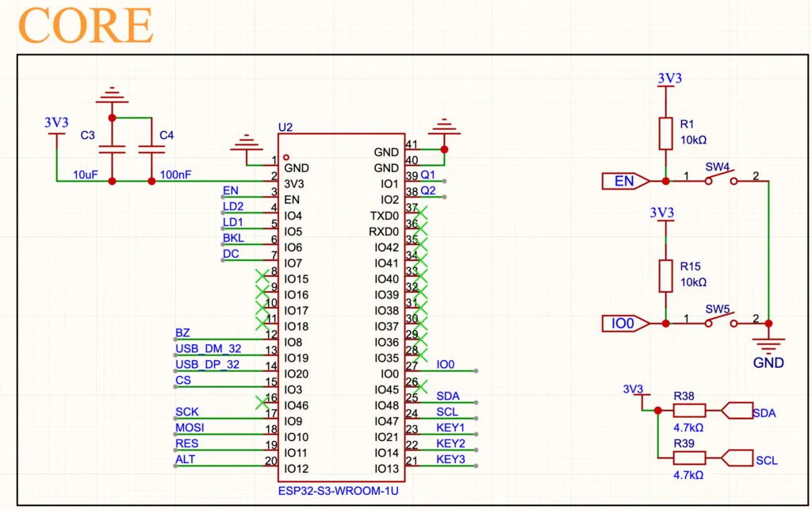Click the no-connect X on pin 8
This screenshot has width=812, height=510.
pos(262,275)
